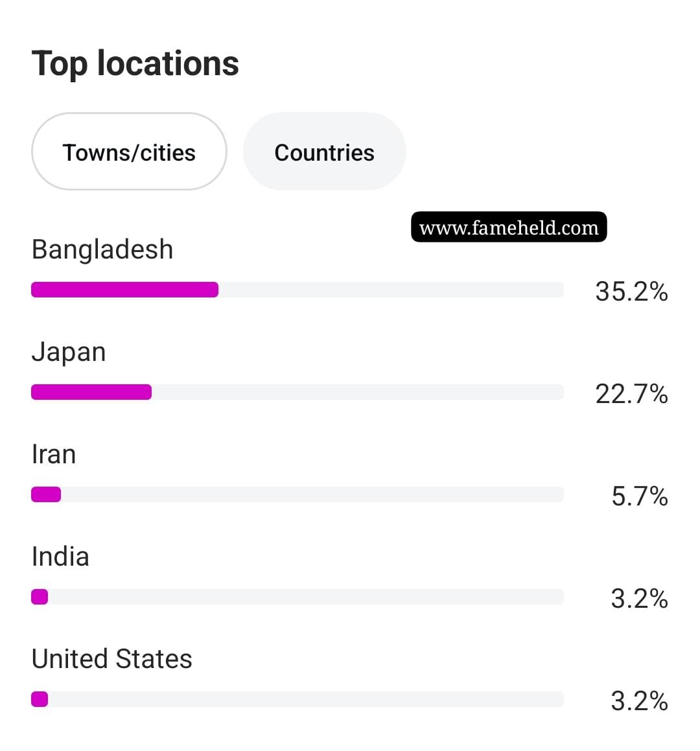Select the Countries tab
Viewport: 700px width, 751px height.
point(324,152)
